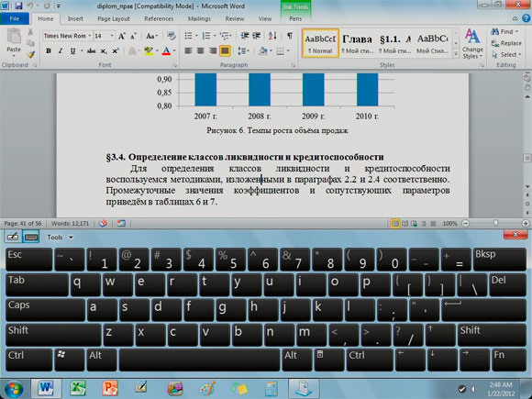
Task: Align text right
Action: coord(213,50)
